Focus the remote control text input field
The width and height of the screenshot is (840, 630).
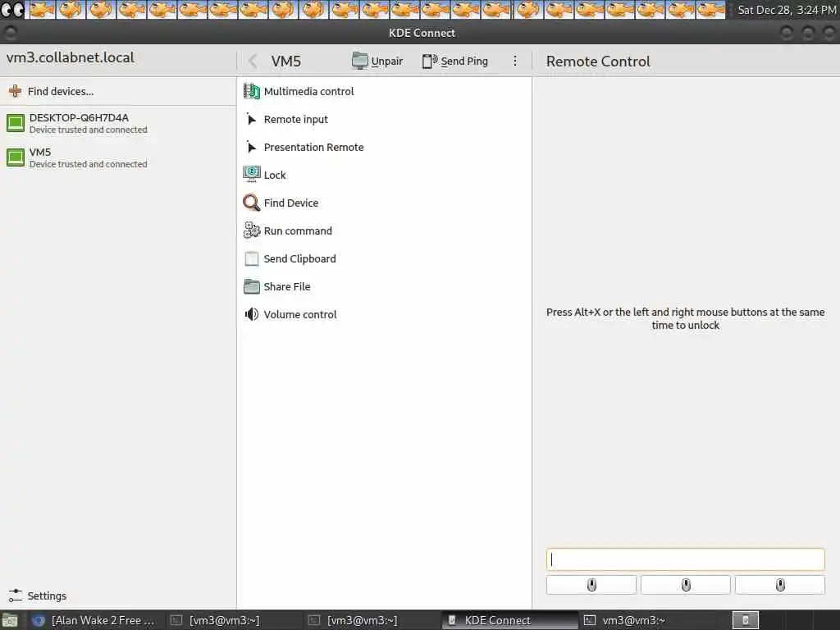[x=685, y=559]
